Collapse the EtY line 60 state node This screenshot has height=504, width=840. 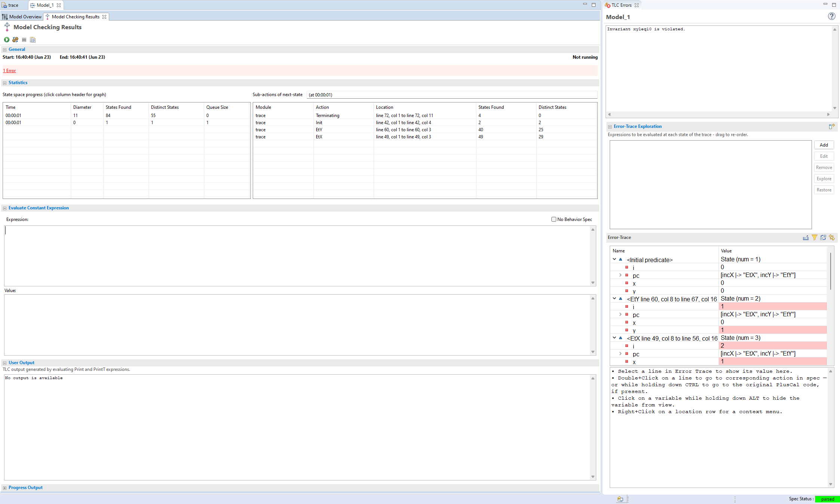614,298
